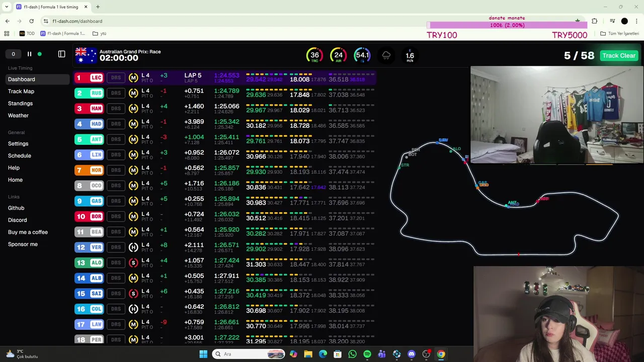Open site information icon in the address bar

pyautogui.click(x=46, y=21)
